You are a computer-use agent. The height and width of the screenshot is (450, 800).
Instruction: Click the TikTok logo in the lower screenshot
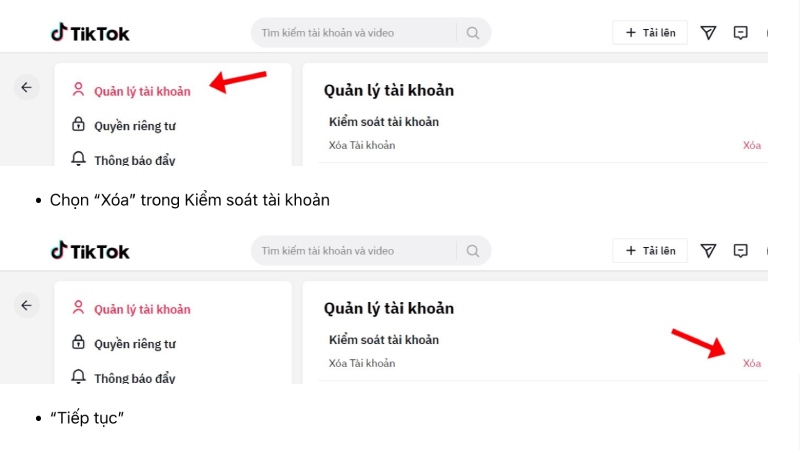click(x=90, y=251)
